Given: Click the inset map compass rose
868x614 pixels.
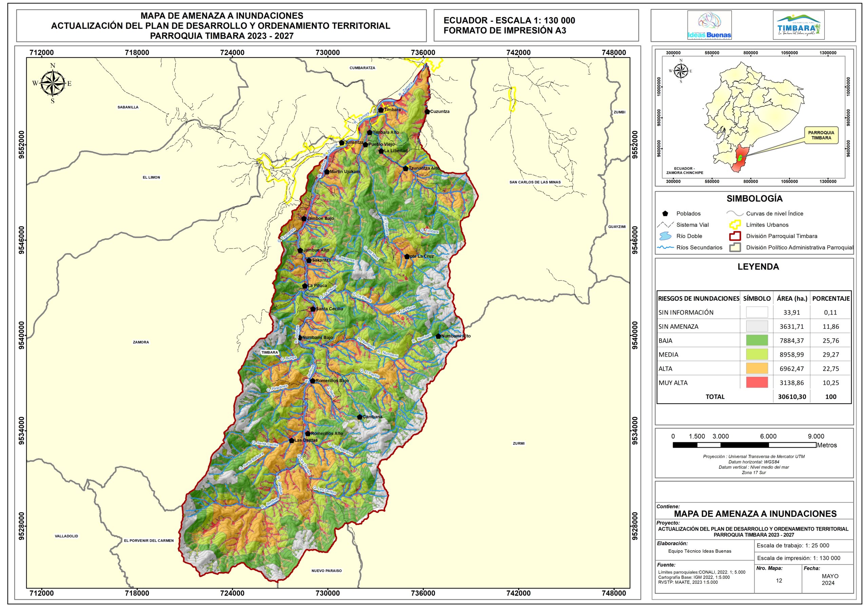Looking at the screenshot, I should click(x=681, y=71).
